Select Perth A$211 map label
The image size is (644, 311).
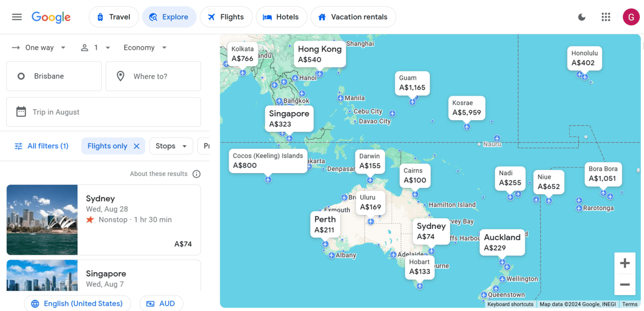325,224
